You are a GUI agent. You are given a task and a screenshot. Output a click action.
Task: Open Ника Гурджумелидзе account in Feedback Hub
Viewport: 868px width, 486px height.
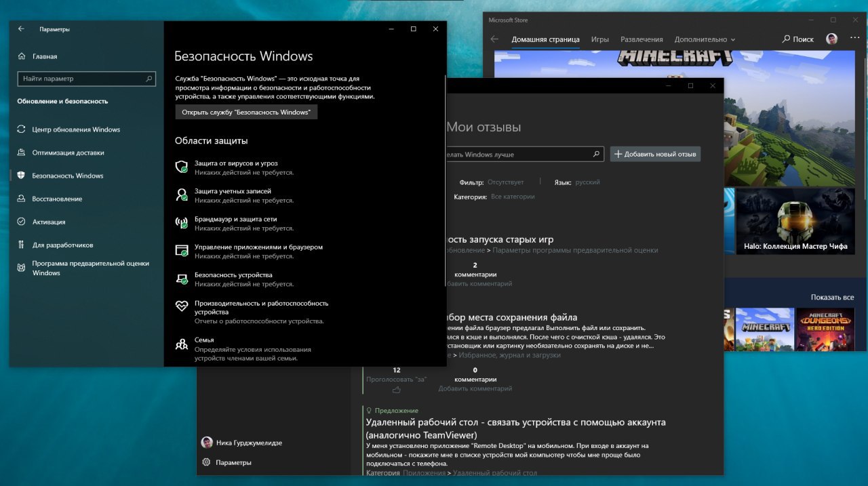(241, 443)
